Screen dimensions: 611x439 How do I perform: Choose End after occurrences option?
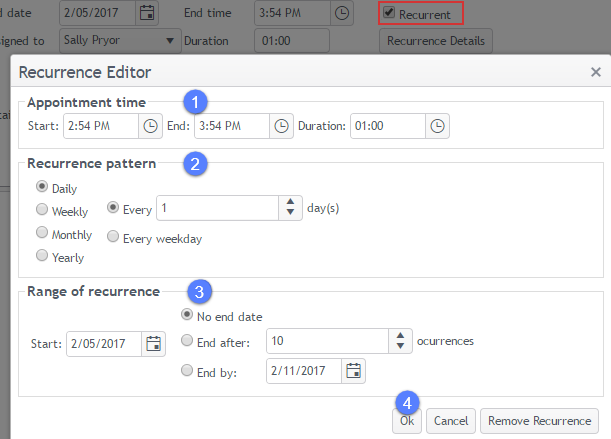(187, 341)
